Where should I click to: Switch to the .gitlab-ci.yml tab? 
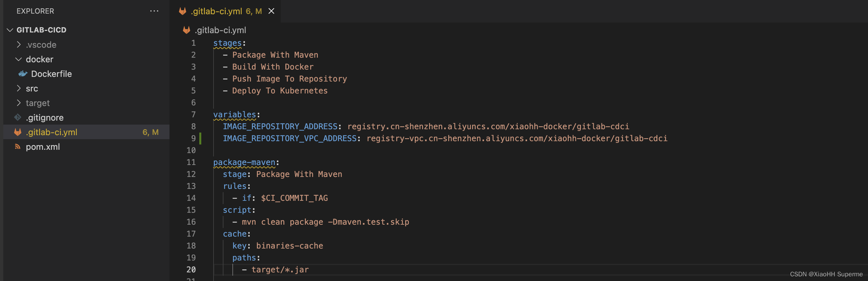point(225,11)
